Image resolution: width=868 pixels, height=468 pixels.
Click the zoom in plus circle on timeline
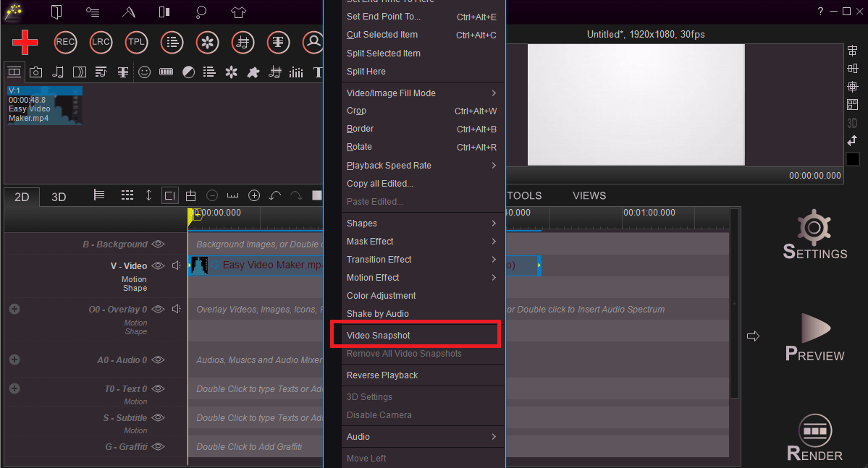(254, 195)
